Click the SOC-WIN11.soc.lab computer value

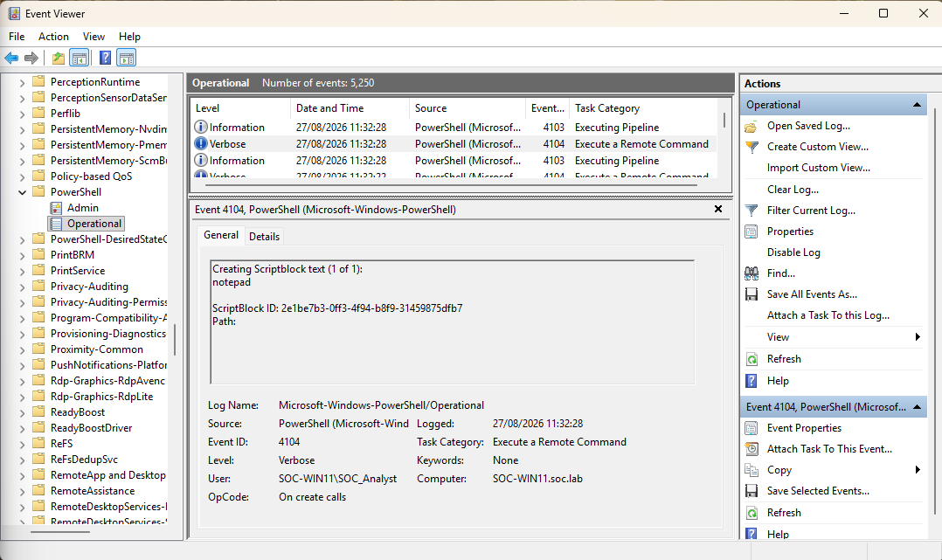click(537, 479)
